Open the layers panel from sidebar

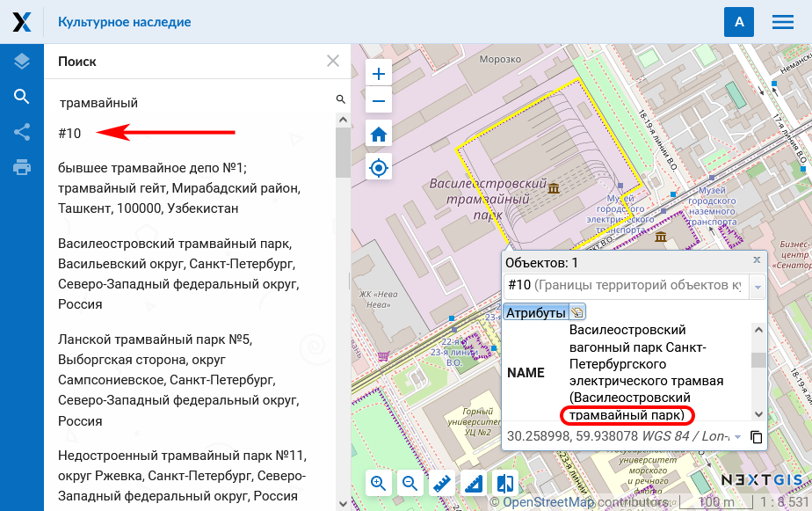[x=22, y=62]
